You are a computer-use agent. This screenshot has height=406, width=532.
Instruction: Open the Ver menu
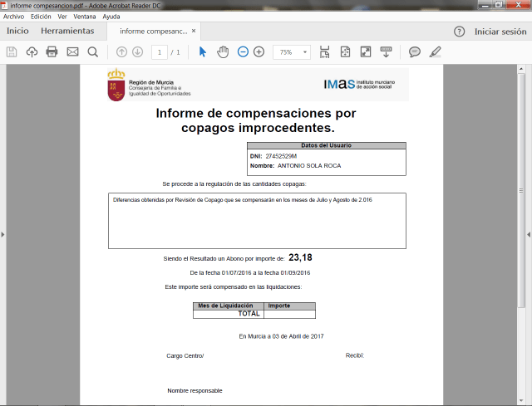(x=62, y=17)
